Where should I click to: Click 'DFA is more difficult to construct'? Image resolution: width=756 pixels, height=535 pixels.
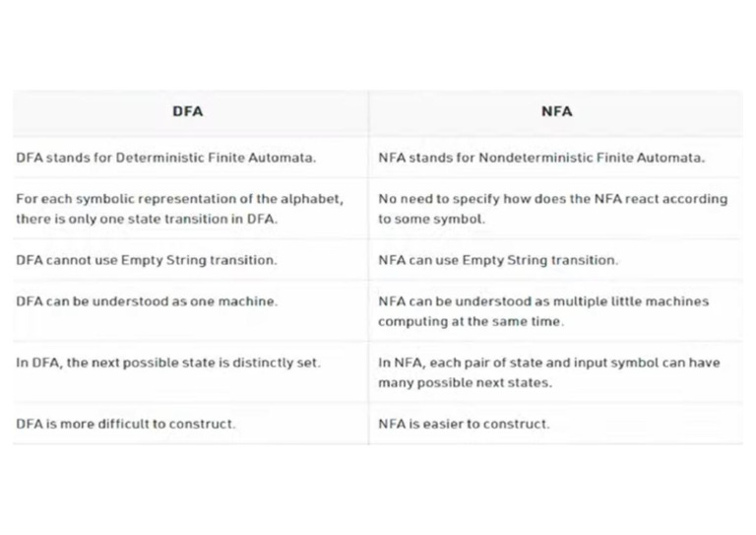click(126, 424)
